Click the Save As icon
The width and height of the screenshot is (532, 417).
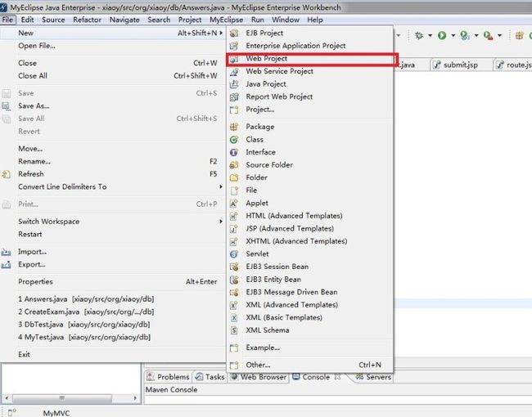[x=6, y=106]
